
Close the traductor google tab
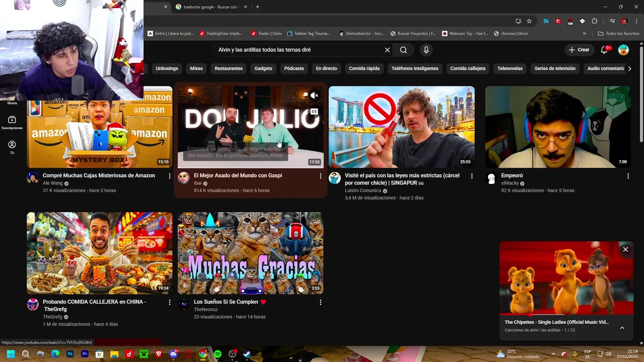pos(246,7)
